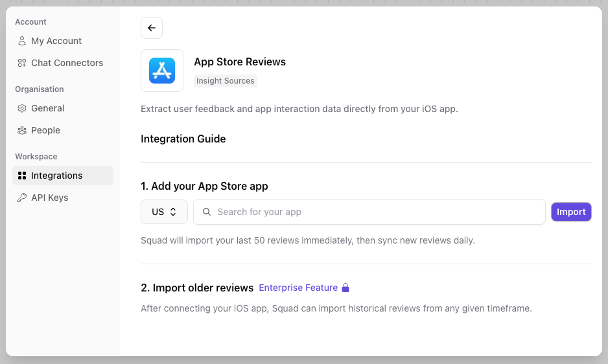
Task: Click text about importing historical reviews
Action: 336,308
